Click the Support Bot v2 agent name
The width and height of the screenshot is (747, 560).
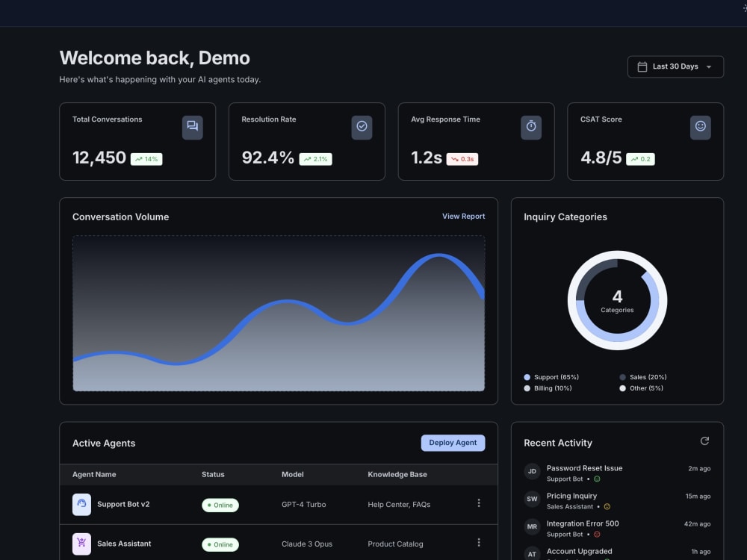[x=123, y=504]
